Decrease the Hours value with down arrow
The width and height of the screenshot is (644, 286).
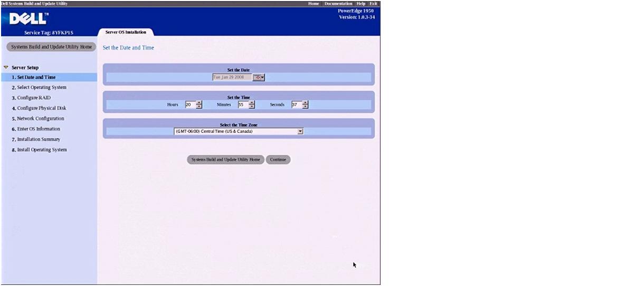point(199,107)
